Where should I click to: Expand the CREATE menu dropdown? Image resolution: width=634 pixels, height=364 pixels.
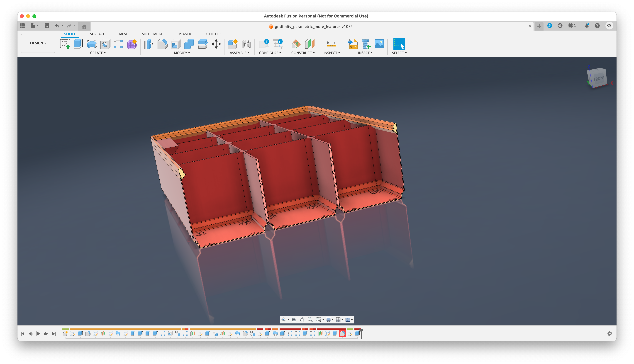(98, 53)
